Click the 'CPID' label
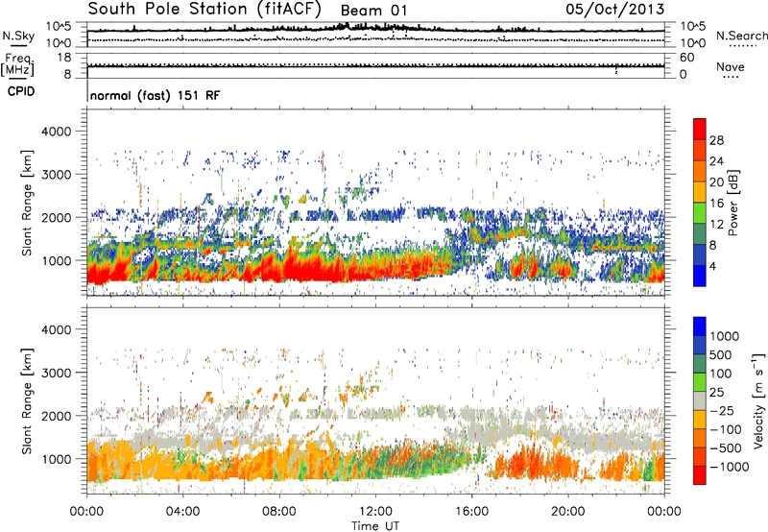 pos(21,91)
